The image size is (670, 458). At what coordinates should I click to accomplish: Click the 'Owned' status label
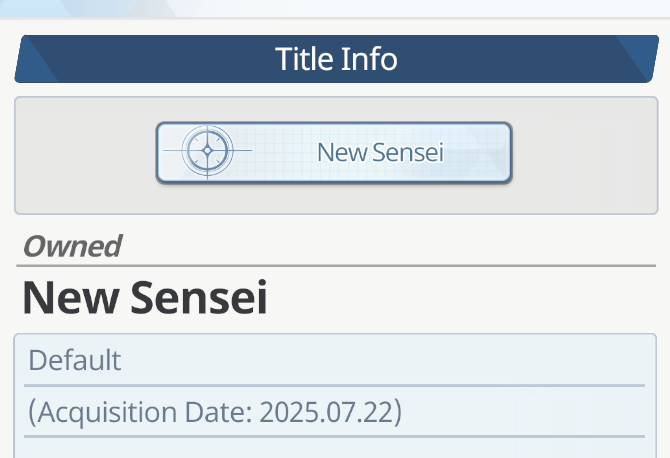point(72,245)
